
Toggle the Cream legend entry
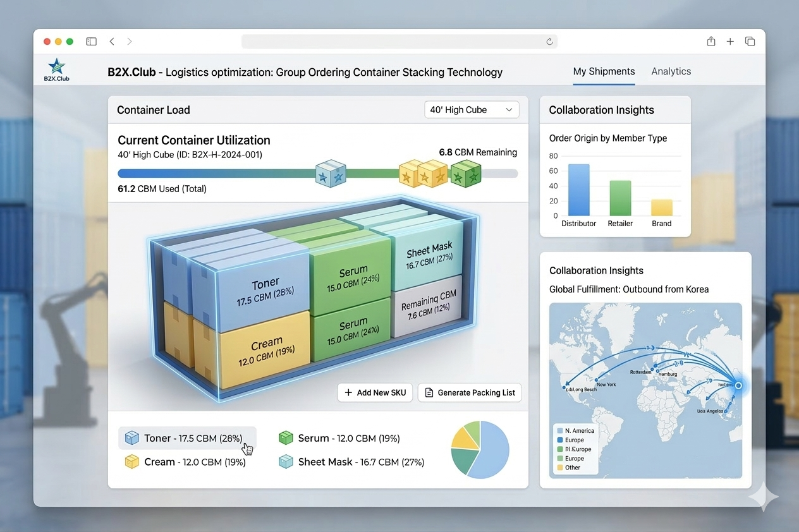[186, 462]
